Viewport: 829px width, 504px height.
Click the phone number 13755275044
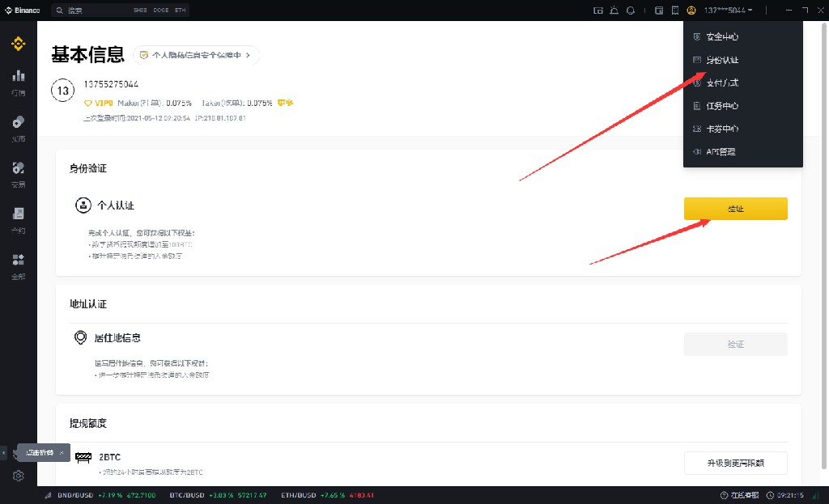[x=111, y=84]
